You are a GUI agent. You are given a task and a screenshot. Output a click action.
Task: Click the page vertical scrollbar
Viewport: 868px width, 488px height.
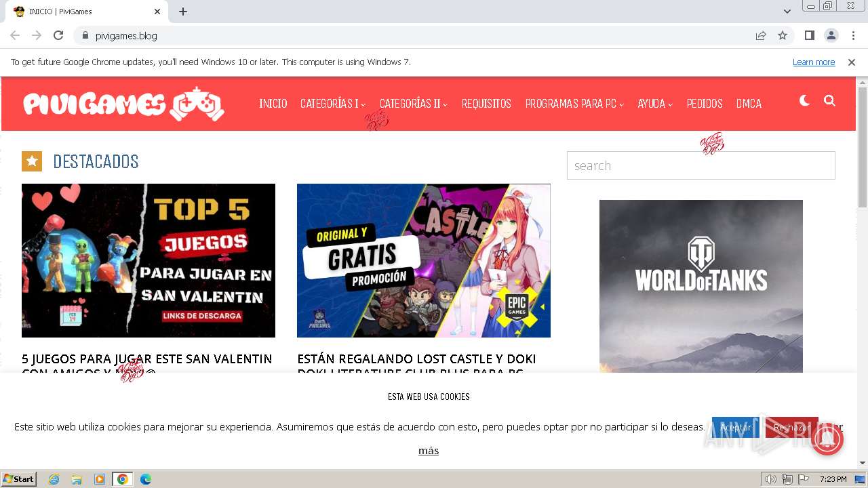[863, 148]
